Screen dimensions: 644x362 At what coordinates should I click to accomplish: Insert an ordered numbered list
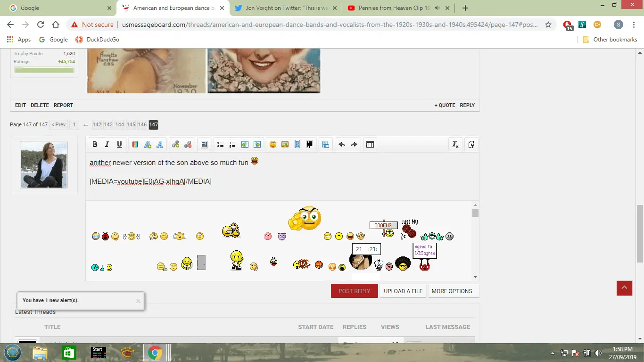coord(232,145)
